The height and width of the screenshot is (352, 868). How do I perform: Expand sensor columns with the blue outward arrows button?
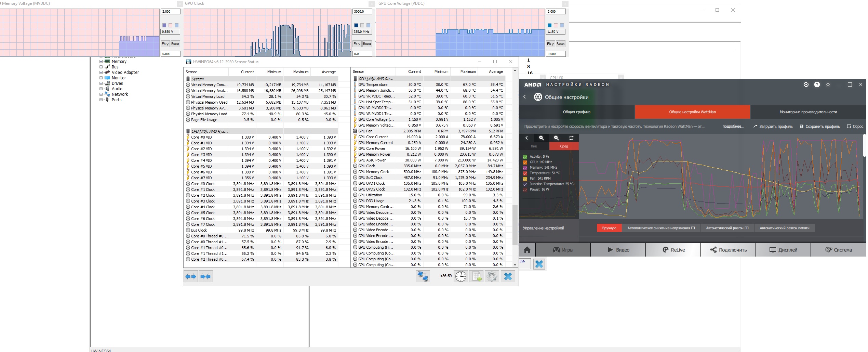191,276
